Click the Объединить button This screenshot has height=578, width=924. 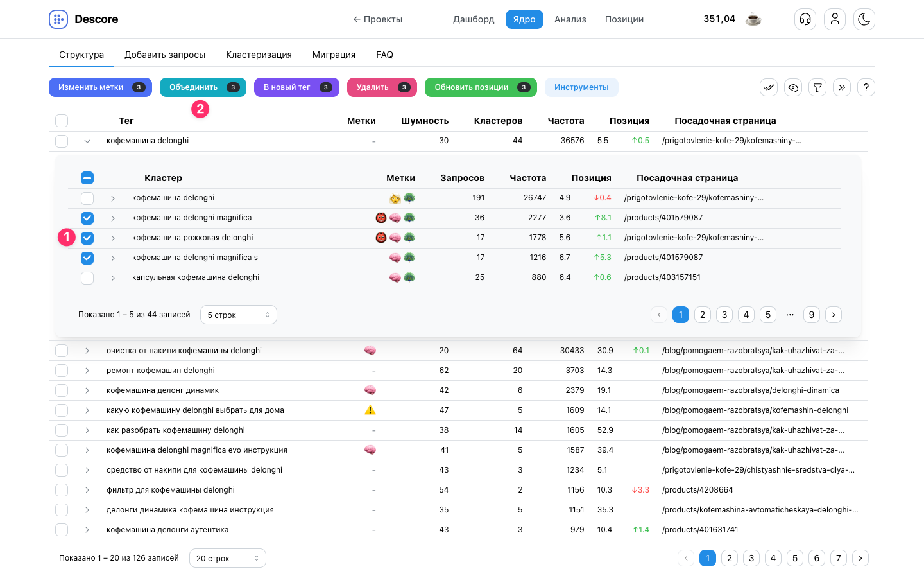[x=203, y=87]
